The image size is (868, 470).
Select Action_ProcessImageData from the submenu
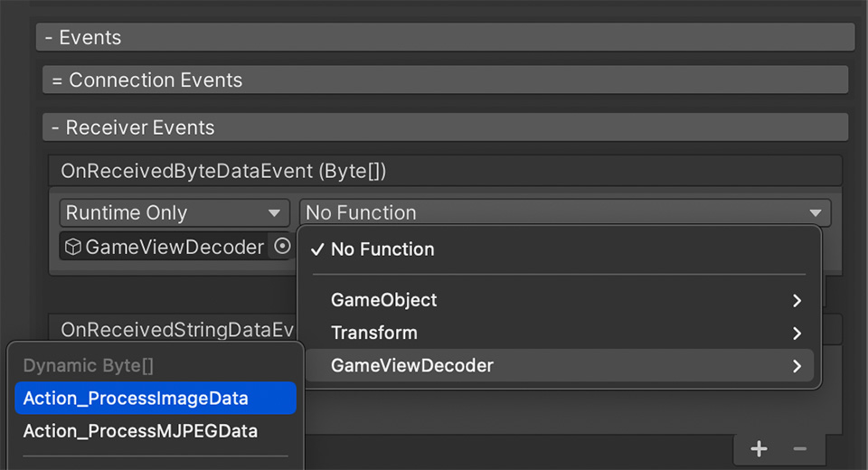coord(136,399)
